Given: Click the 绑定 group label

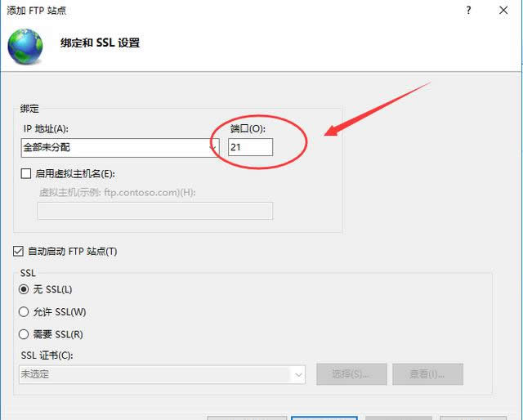Looking at the screenshot, I should pos(29,109).
